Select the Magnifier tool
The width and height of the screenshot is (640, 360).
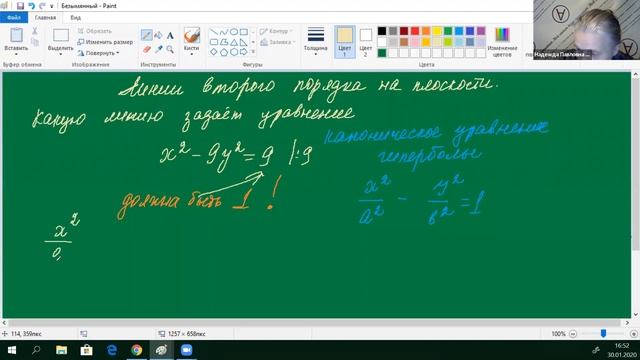[170, 49]
